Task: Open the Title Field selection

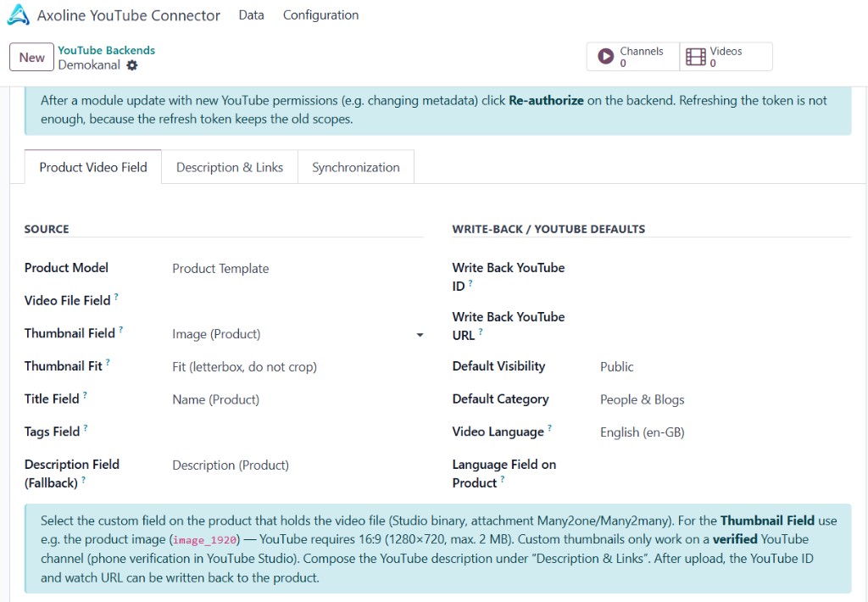Action: coord(298,399)
